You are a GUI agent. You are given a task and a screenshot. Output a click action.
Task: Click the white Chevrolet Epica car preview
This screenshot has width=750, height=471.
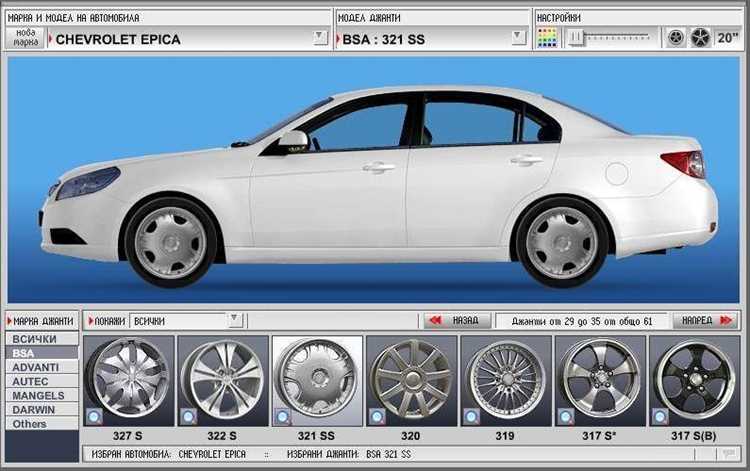point(378,184)
